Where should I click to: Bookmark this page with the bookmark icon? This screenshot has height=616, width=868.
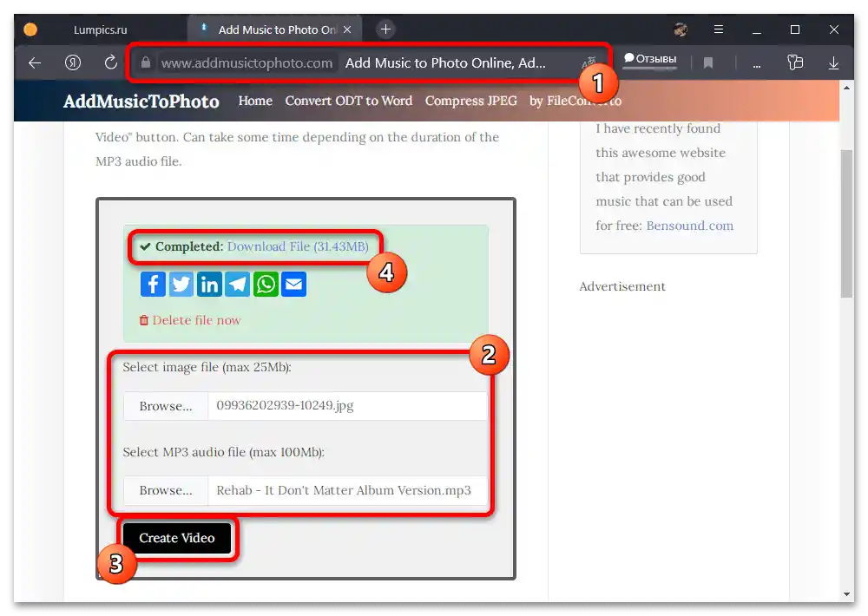pos(707,63)
